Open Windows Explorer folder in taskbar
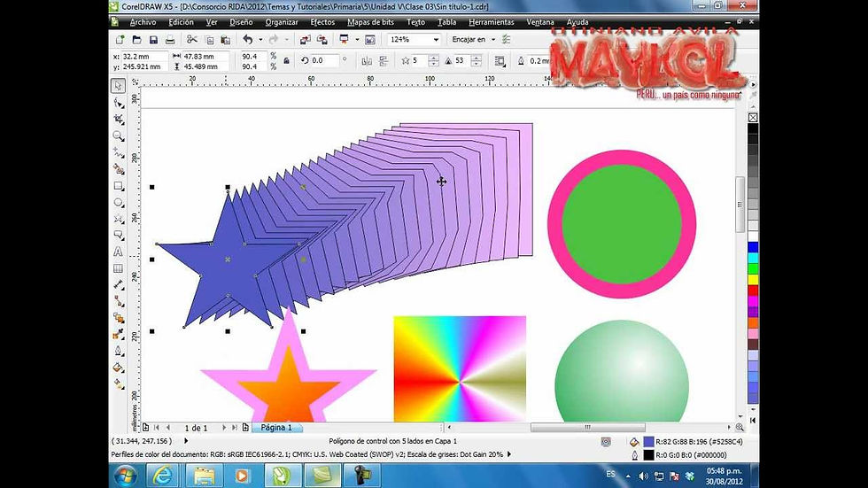Image resolution: width=868 pixels, height=488 pixels. pos(203,476)
